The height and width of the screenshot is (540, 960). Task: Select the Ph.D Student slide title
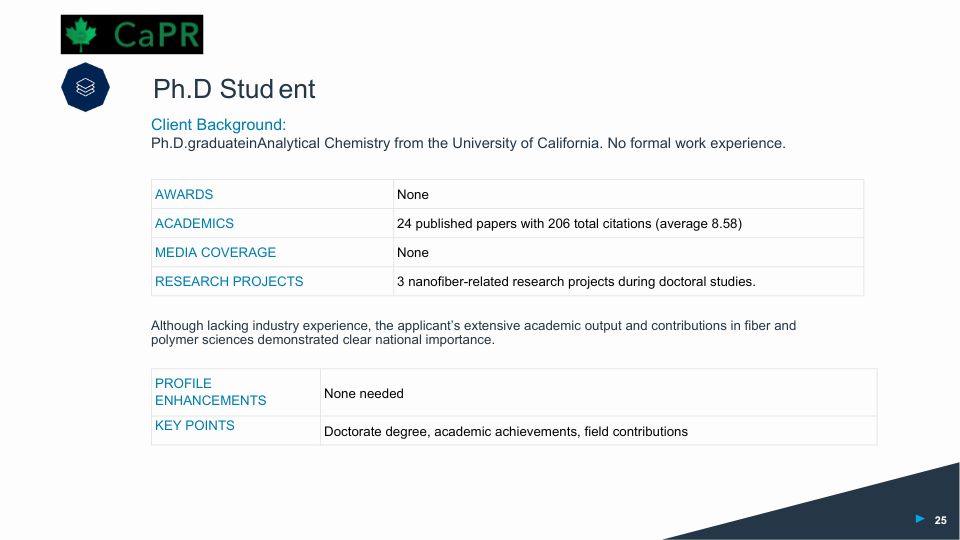234,89
